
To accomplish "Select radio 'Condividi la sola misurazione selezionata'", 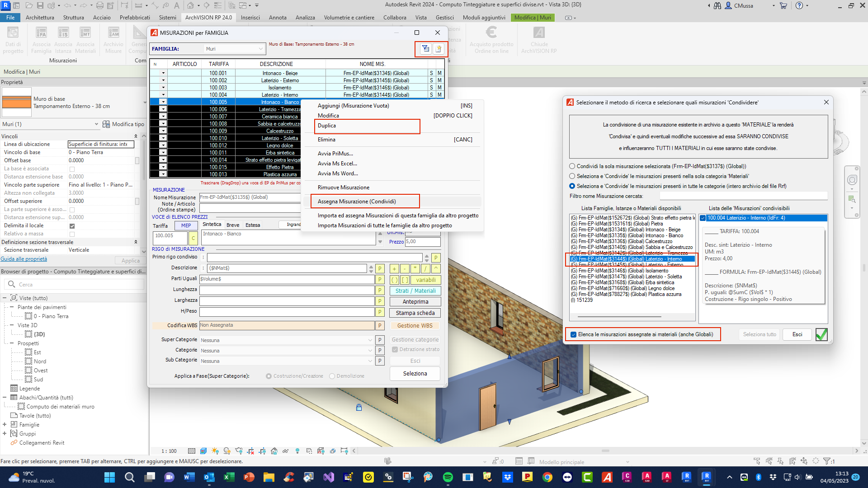I will [x=572, y=166].
